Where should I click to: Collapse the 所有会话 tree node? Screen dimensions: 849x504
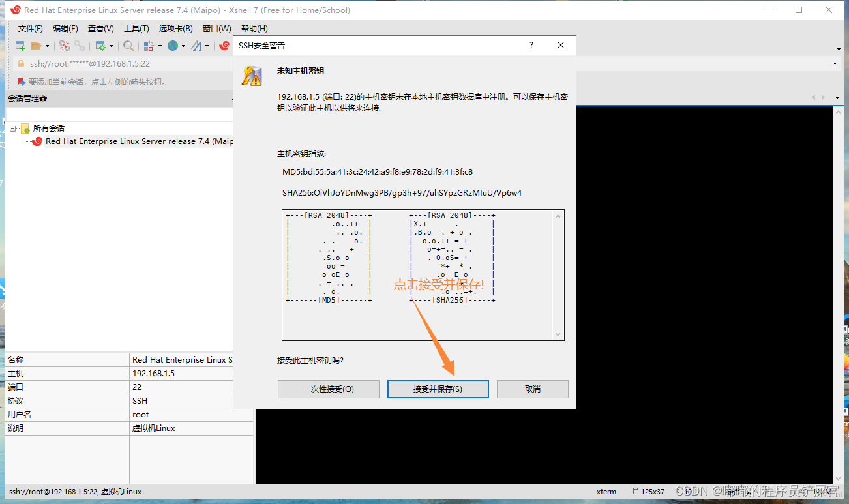click(x=13, y=128)
